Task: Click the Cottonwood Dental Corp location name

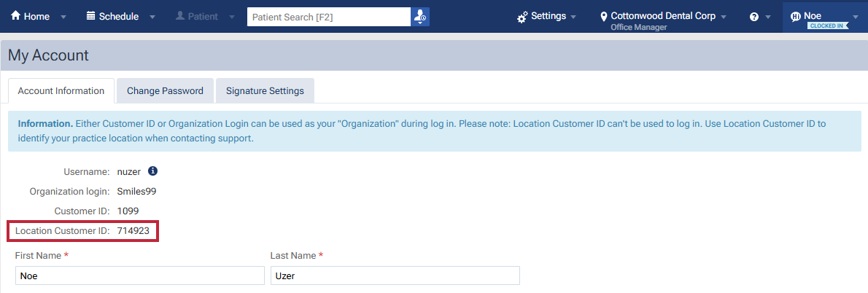Action: [x=663, y=16]
